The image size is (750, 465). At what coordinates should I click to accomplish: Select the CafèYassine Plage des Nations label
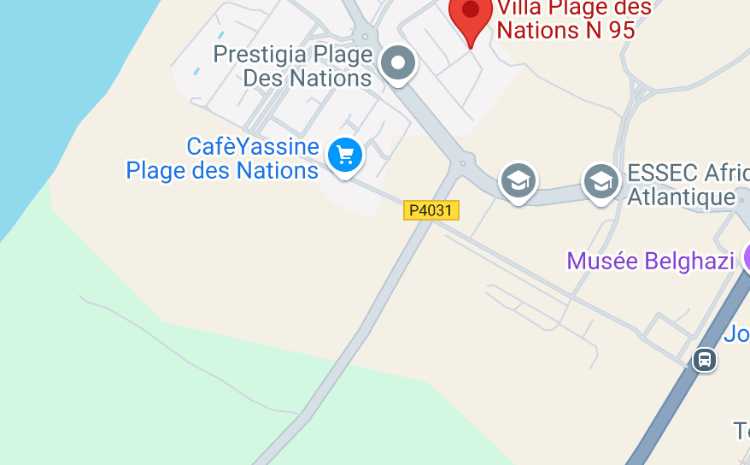222,158
